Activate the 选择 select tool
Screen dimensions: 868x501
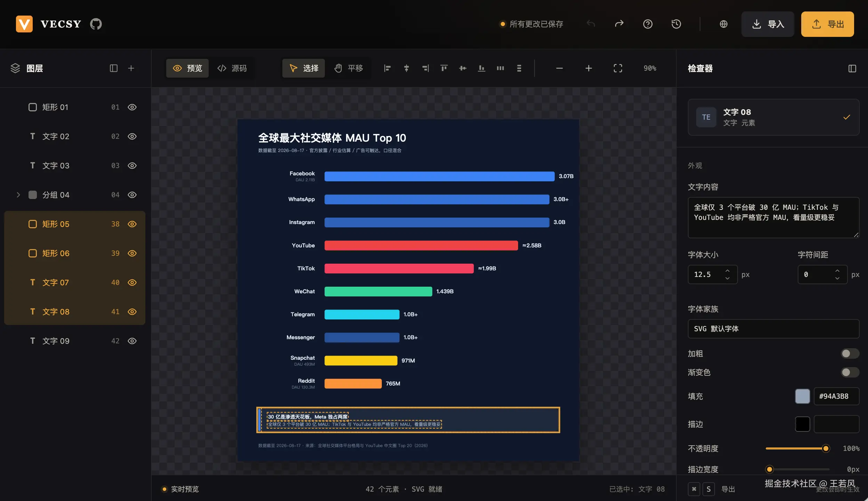304,68
